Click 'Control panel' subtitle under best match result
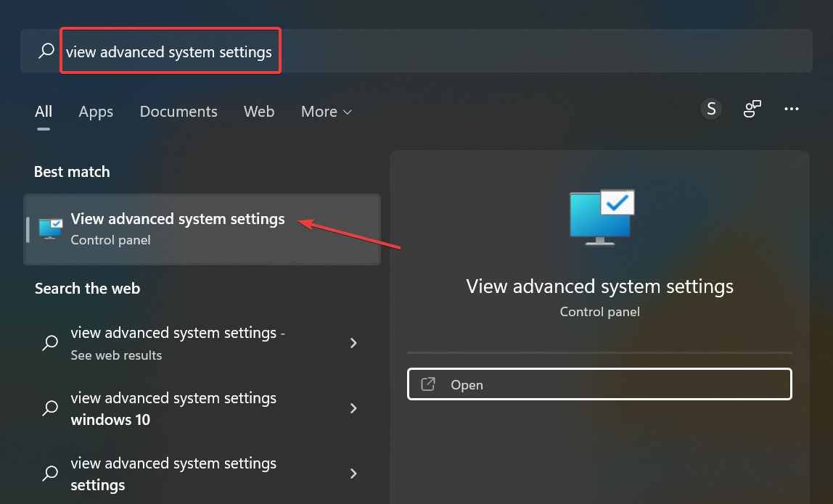833x504 pixels. pyautogui.click(x=110, y=240)
